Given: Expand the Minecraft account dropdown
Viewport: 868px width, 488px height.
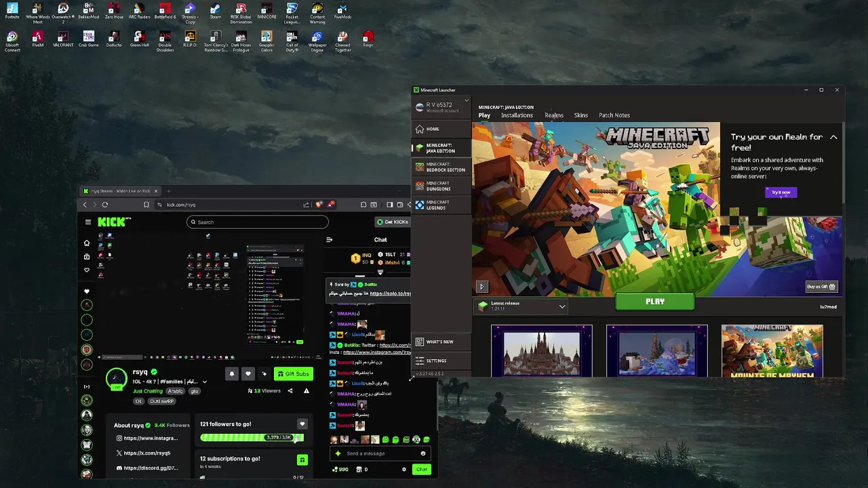Looking at the screenshot, I should [467, 101].
